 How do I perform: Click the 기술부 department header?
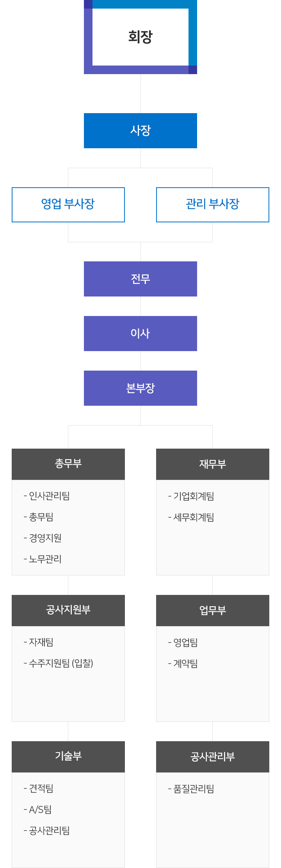tap(68, 756)
